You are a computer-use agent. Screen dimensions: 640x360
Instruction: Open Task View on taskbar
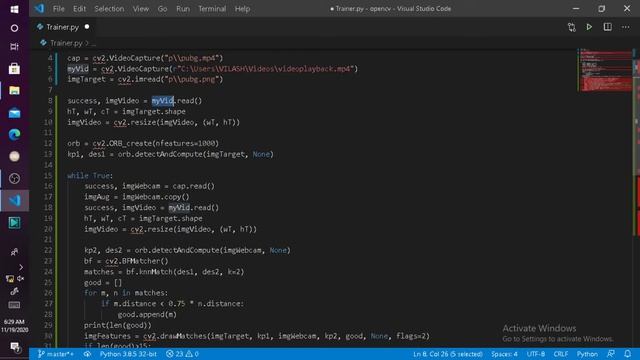click(x=14, y=47)
